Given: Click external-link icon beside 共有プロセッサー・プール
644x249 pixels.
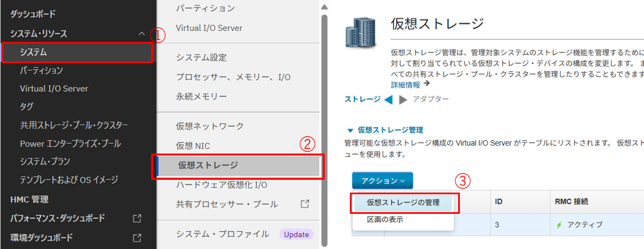Looking at the screenshot, I should point(305,204).
